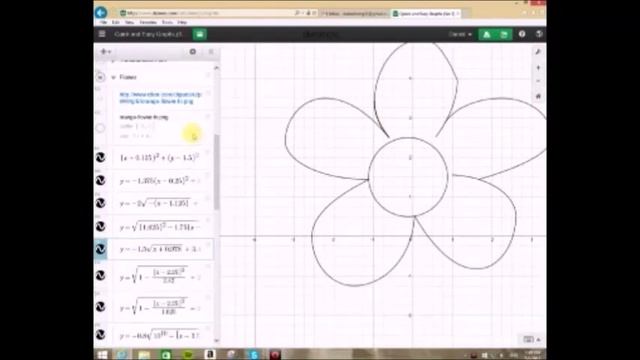
Task: Click the flower image file name
Action: [x=144, y=117]
